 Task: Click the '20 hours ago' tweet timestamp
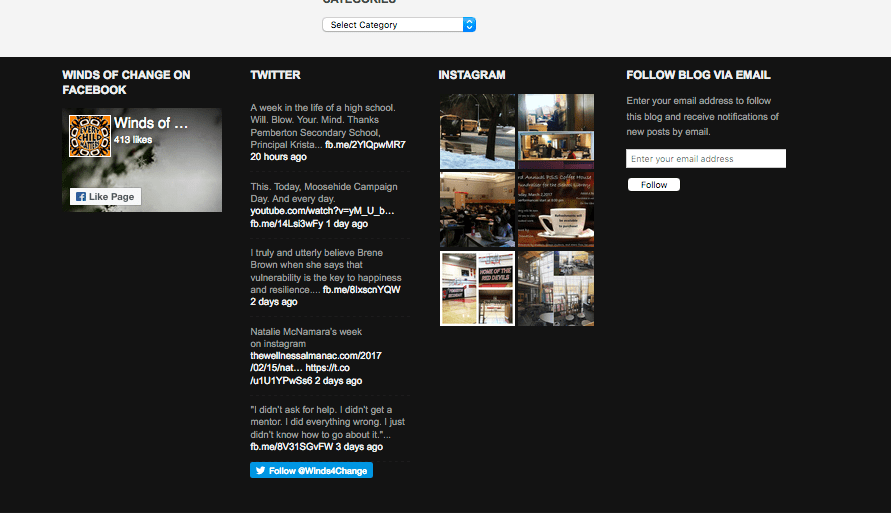click(278, 157)
